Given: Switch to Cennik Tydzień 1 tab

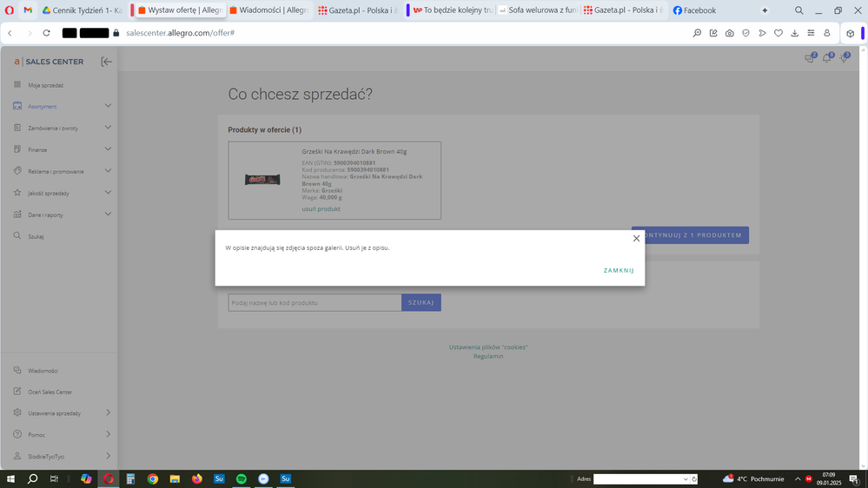Looking at the screenshot, I should click(83, 10).
